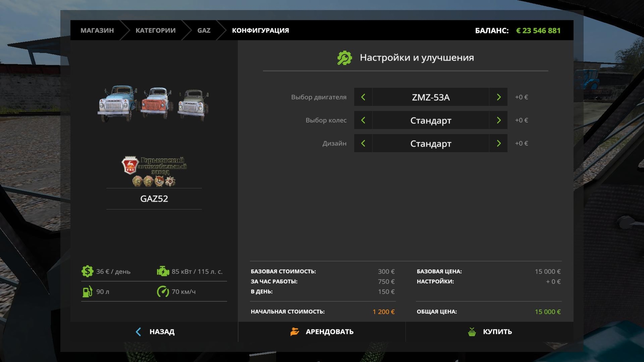Viewport: 644px width, 362px height.
Task: Click the max speed gauge icon
Action: (x=163, y=292)
